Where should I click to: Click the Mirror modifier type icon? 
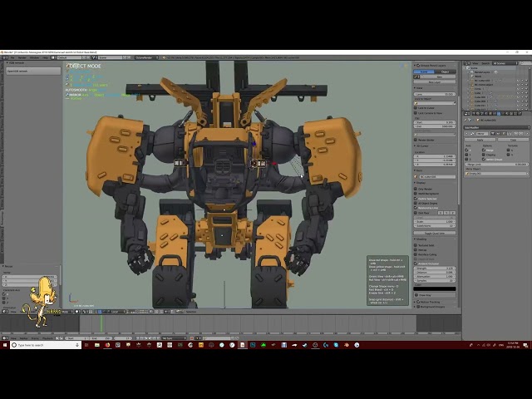(x=472, y=134)
